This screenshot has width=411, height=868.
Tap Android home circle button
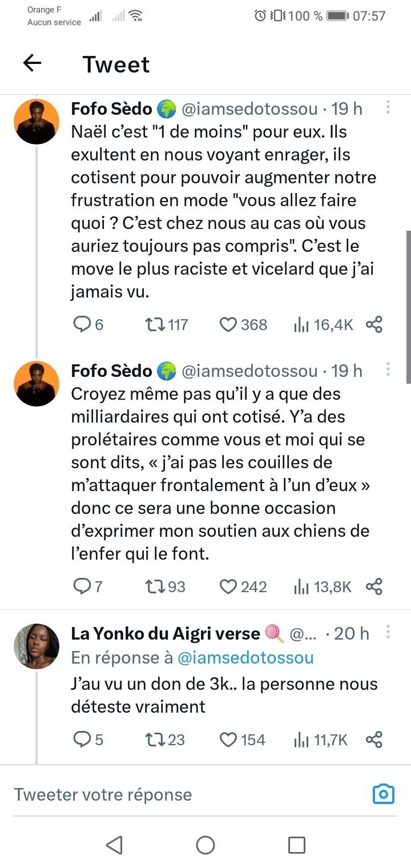tap(205, 845)
